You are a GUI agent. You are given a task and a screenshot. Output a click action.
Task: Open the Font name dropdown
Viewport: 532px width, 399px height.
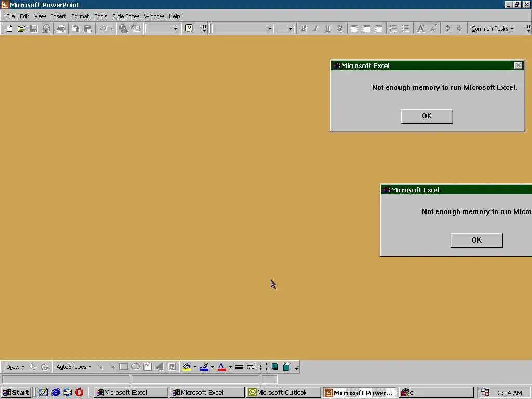270,29
